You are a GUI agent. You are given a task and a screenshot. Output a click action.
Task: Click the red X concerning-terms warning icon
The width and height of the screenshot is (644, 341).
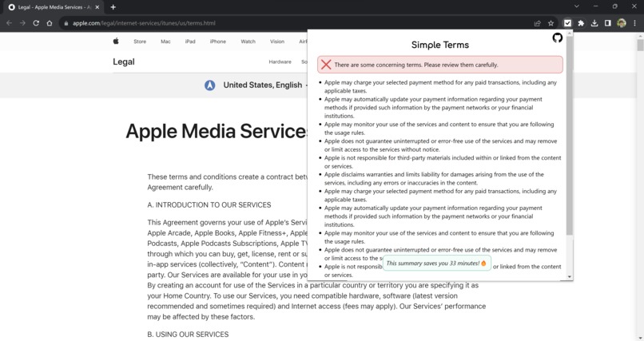pos(326,65)
